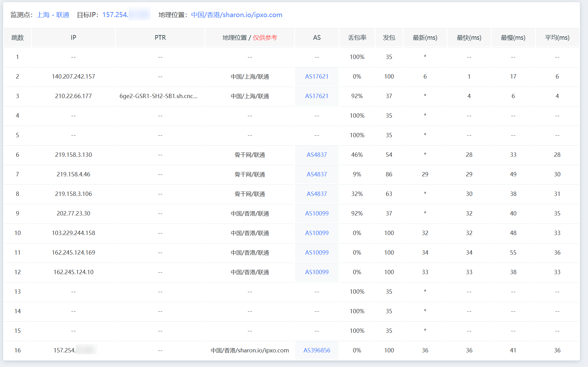Open AS17621 link in hop 3 row

317,96
